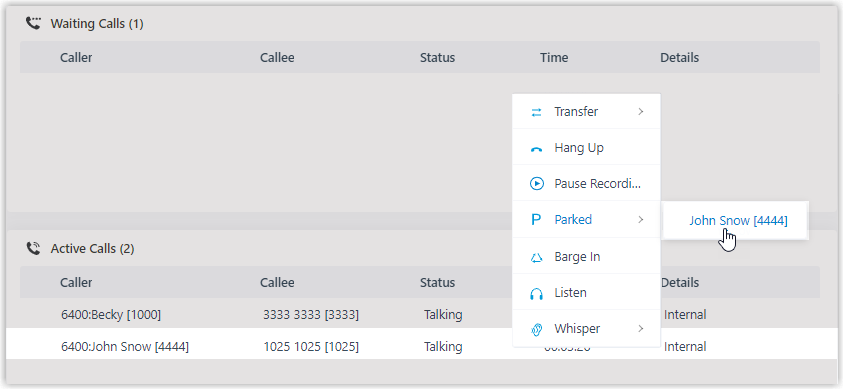Click Caller column header in Waiting Calls
The height and width of the screenshot is (390, 844).
(x=76, y=58)
